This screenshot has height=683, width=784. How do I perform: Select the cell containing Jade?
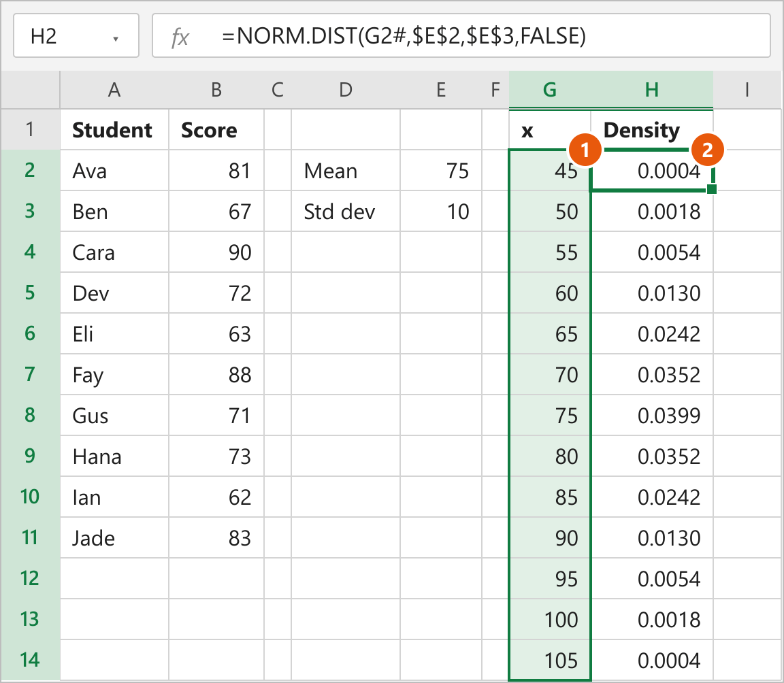point(114,537)
